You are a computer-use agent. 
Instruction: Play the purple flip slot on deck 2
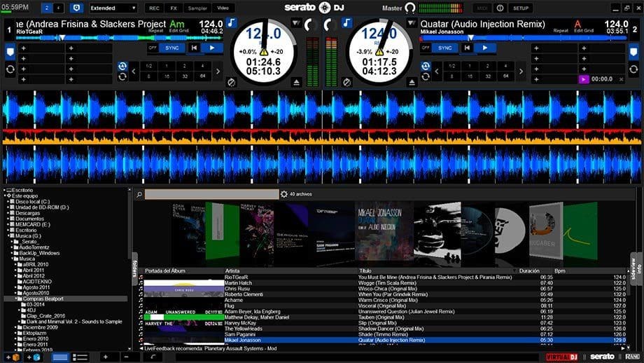583,79
